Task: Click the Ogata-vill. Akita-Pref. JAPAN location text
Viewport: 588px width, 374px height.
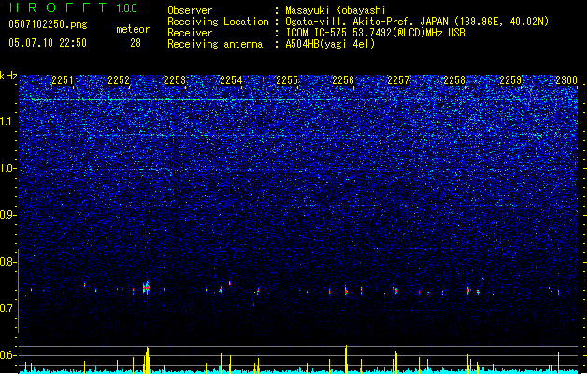Action: [417, 22]
